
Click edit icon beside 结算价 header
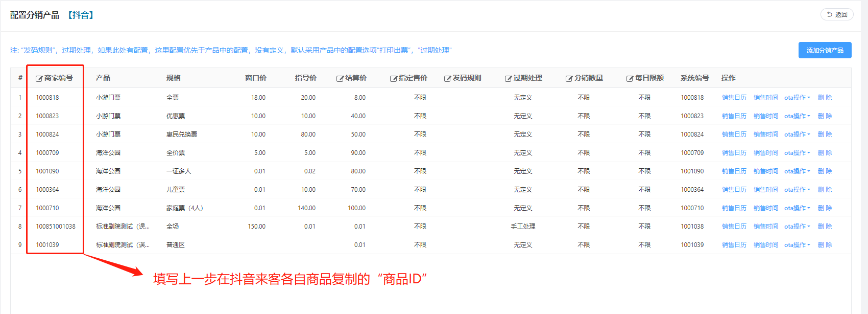[340, 78]
